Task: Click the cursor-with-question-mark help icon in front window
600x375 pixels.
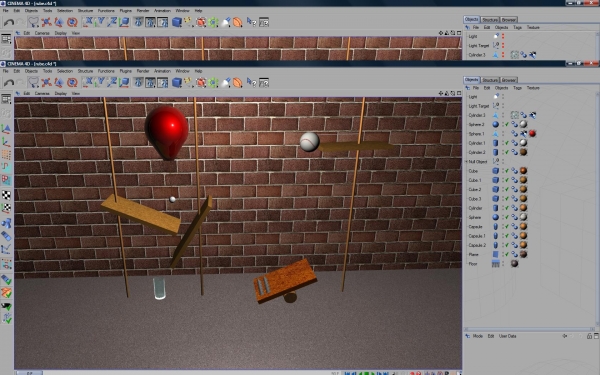Action: (251, 82)
